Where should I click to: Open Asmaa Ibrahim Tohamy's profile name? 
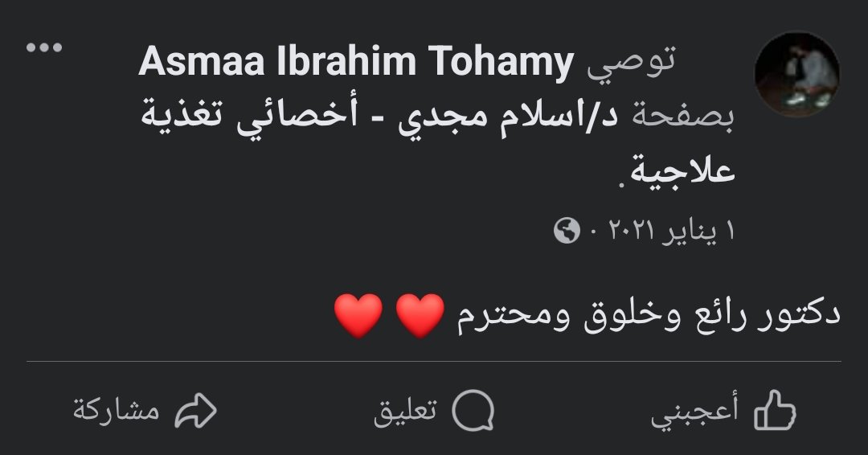tap(358, 62)
